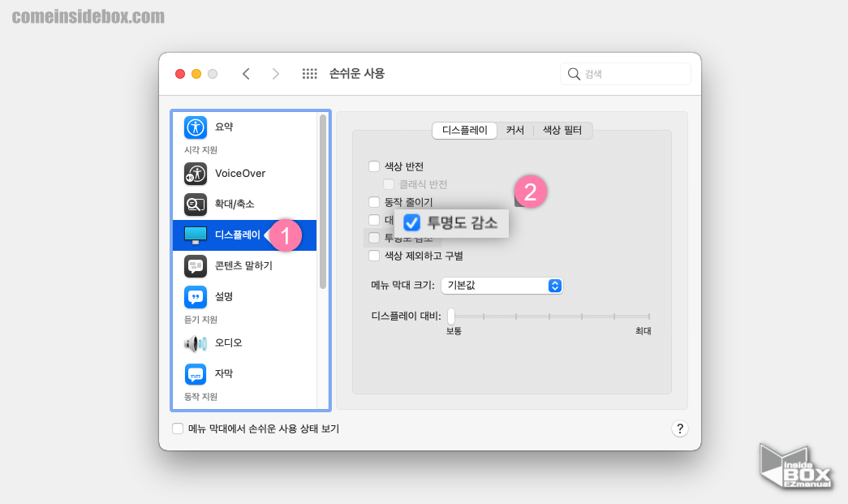Open help with the question mark button

click(x=680, y=429)
